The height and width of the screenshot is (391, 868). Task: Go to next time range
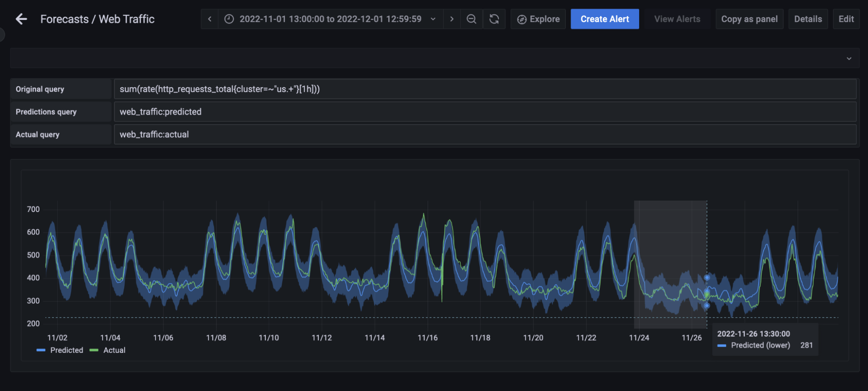coord(452,19)
